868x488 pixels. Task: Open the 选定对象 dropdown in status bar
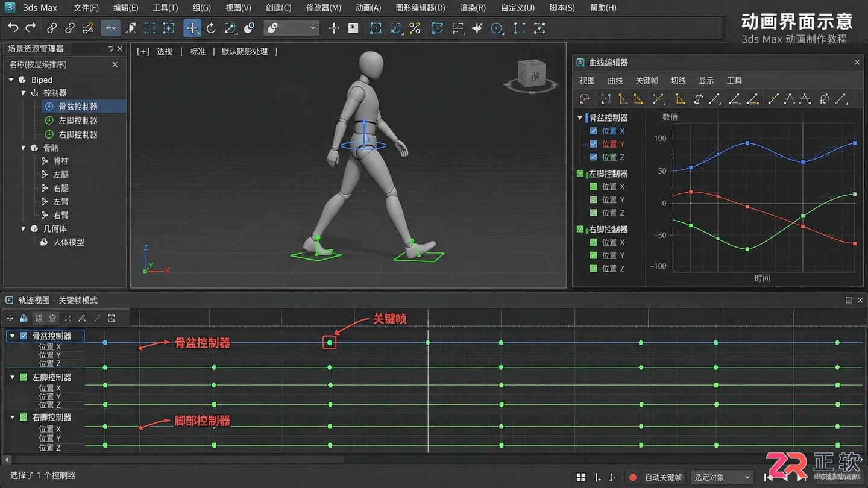(722, 477)
